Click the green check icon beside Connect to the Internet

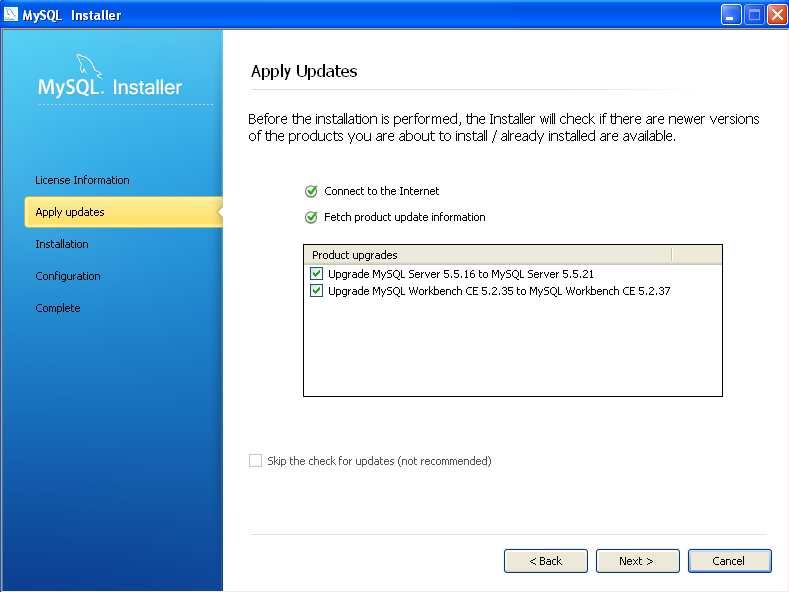tap(311, 191)
